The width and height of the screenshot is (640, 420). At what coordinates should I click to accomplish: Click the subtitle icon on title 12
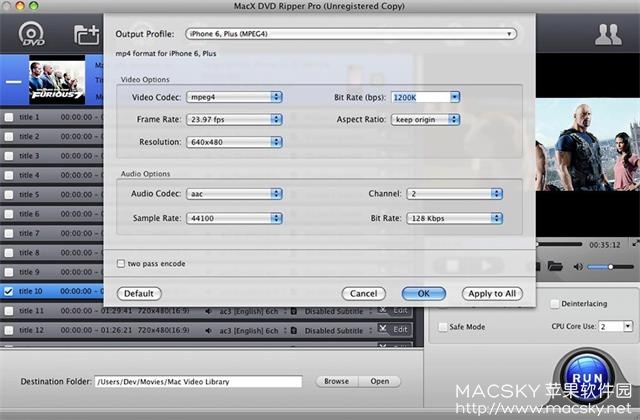(x=293, y=330)
